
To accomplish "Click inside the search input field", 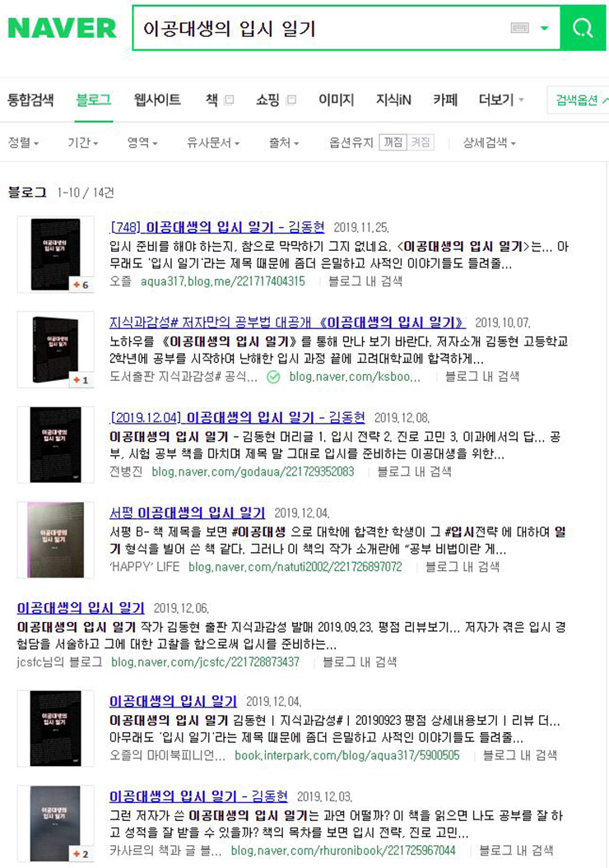I will click(x=321, y=28).
